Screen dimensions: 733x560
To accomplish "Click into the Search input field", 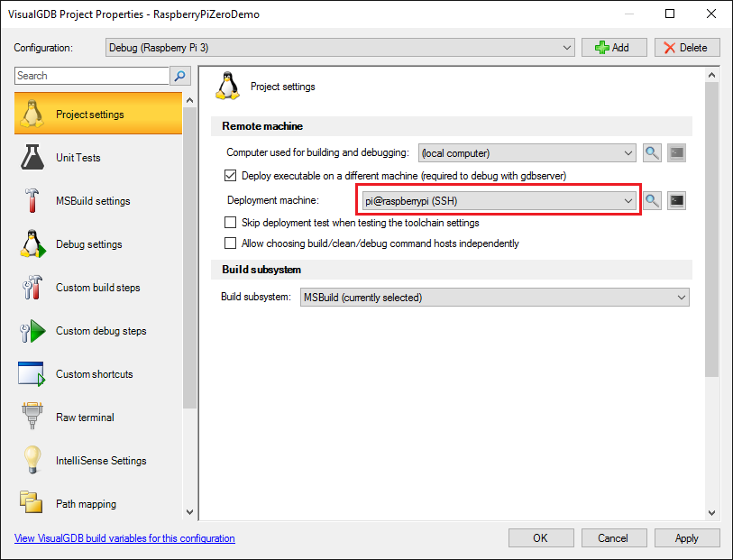I will (x=92, y=76).
